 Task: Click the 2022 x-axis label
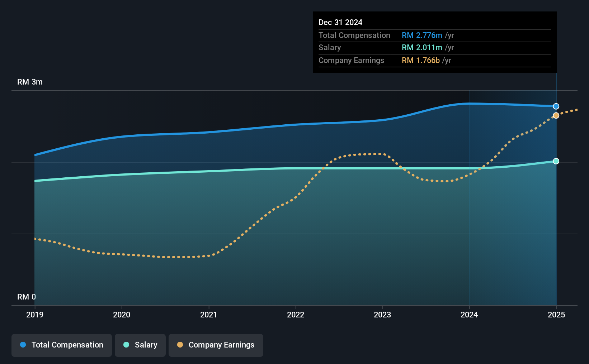coord(296,315)
